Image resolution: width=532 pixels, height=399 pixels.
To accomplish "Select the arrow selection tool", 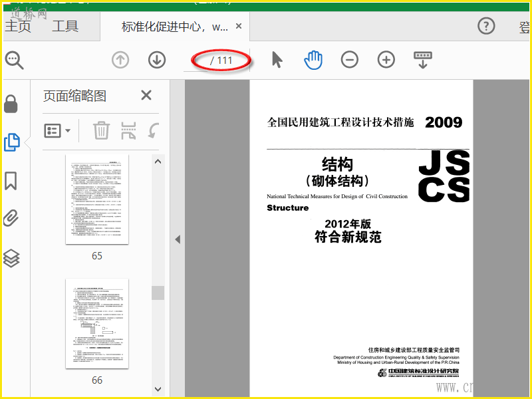I will 277,60.
